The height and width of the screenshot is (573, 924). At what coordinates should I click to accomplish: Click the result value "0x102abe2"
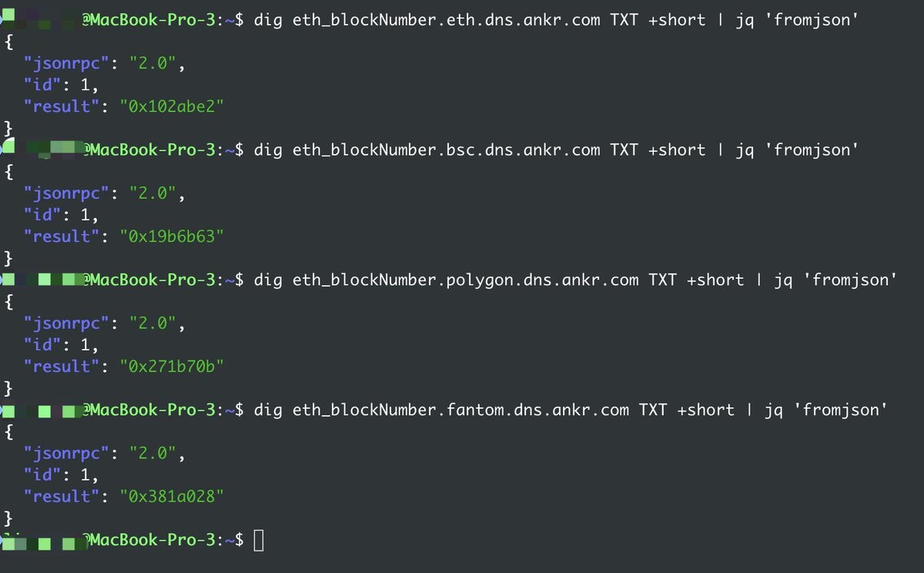172,107
